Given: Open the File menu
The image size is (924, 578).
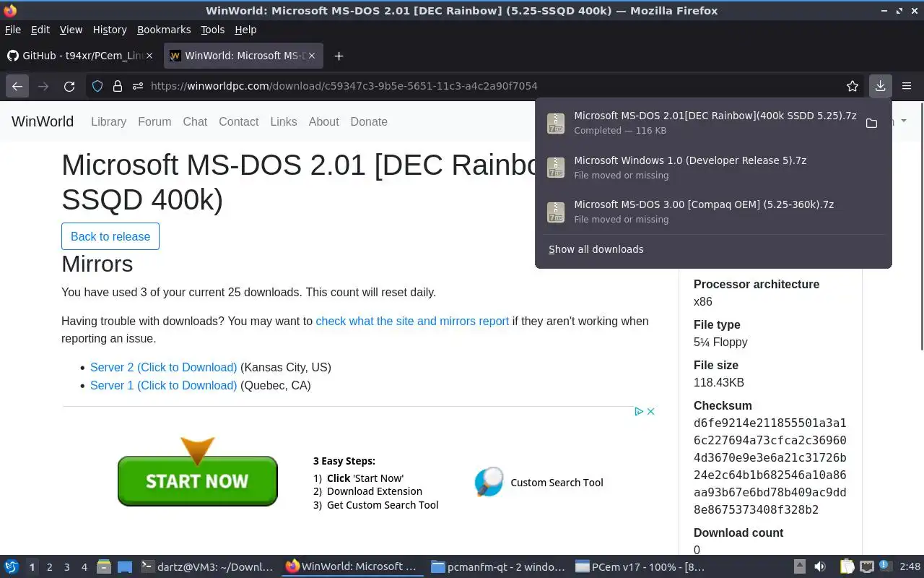Looking at the screenshot, I should 13,30.
